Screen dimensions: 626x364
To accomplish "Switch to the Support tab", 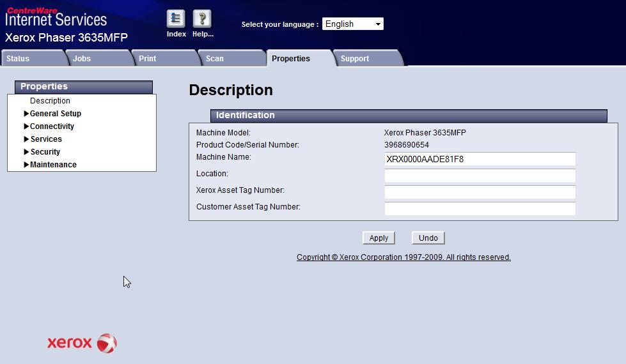I will [x=368, y=59].
